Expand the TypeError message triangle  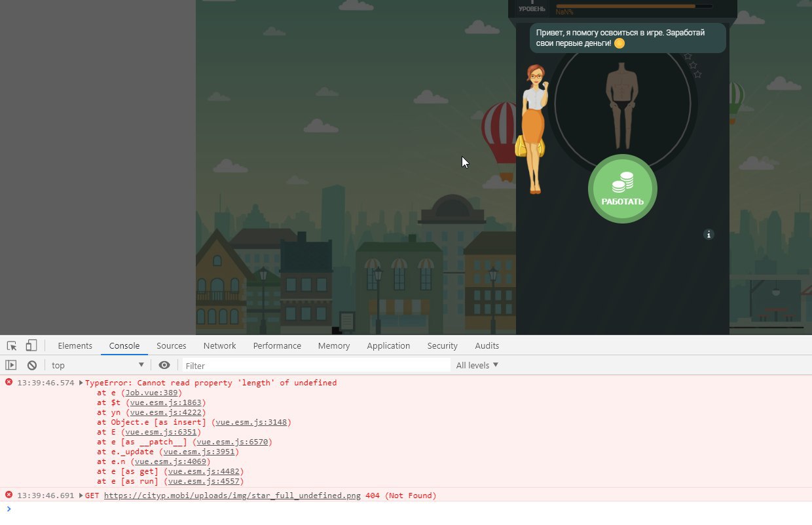pyautogui.click(x=81, y=383)
